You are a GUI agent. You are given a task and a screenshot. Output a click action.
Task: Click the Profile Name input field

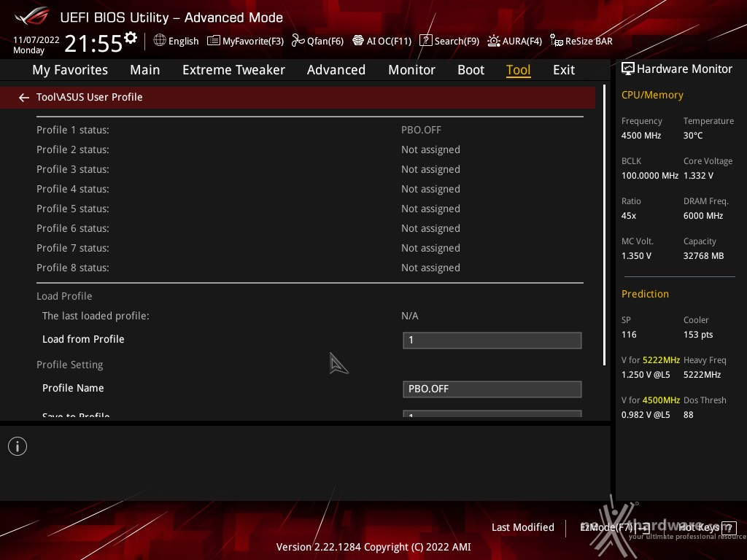click(x=492, y=389)
